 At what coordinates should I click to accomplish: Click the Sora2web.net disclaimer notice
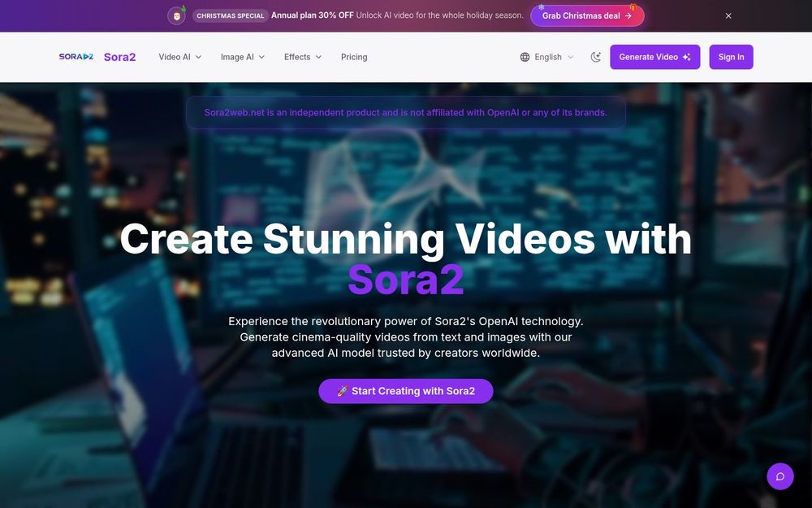(x=405, y=112)
